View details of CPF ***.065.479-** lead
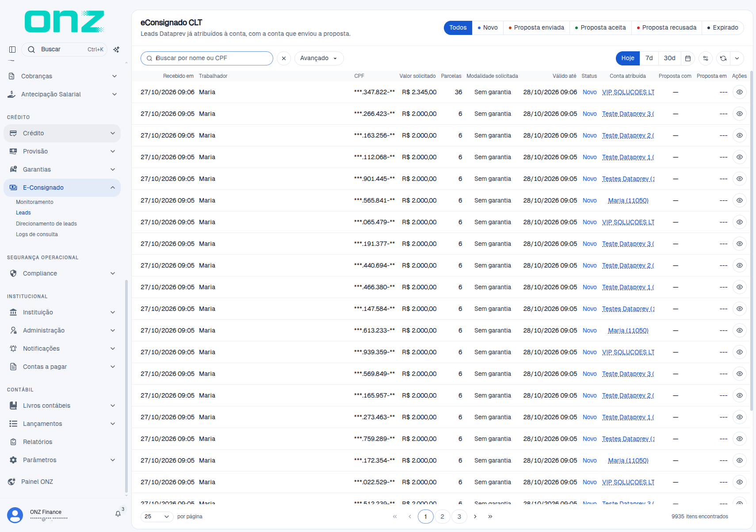Viewport: 756px width, 532px height. tap(740, 222)
